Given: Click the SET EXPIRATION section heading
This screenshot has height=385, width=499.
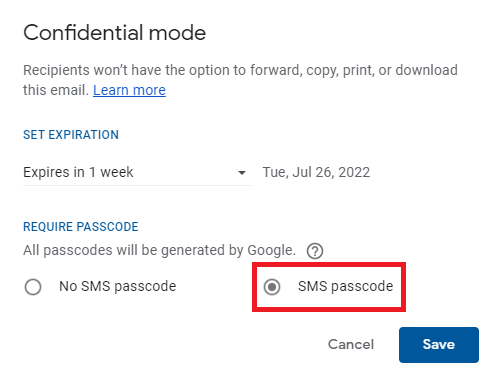Looking at the screenshot, I should click(x=71, y=135).
